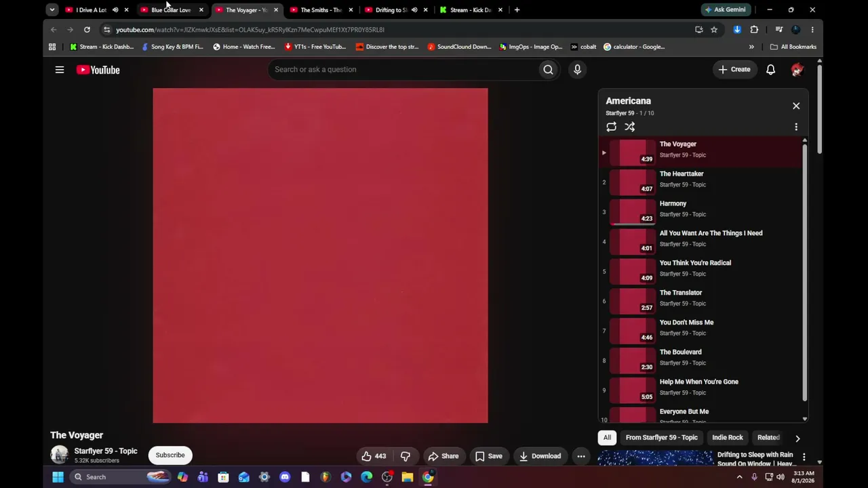Download The Voyager video
Screen dimensions: 868x488
tap(540, 456)
